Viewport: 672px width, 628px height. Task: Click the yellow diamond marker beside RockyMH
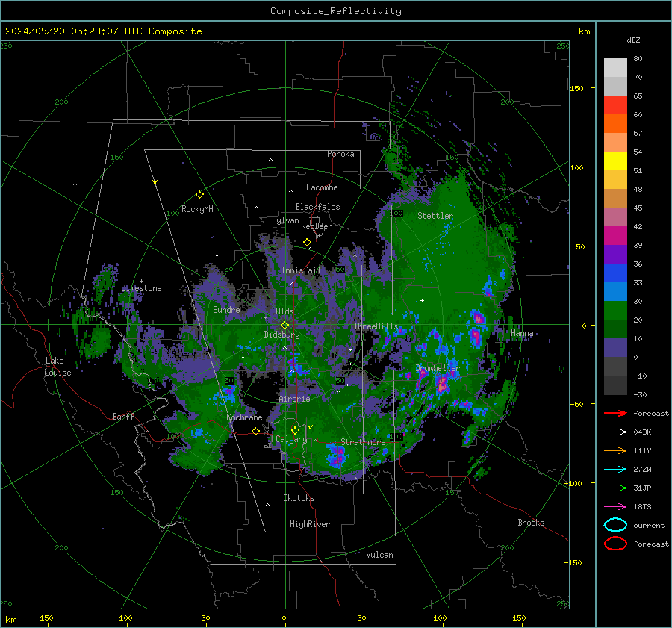click(199, 195)
